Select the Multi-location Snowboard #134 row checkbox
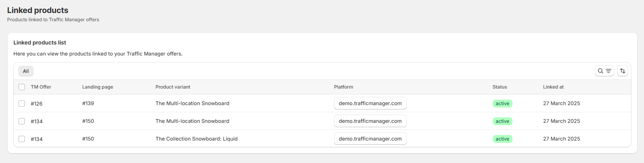Viewport: 644px width, 163px height. point(22,121)
